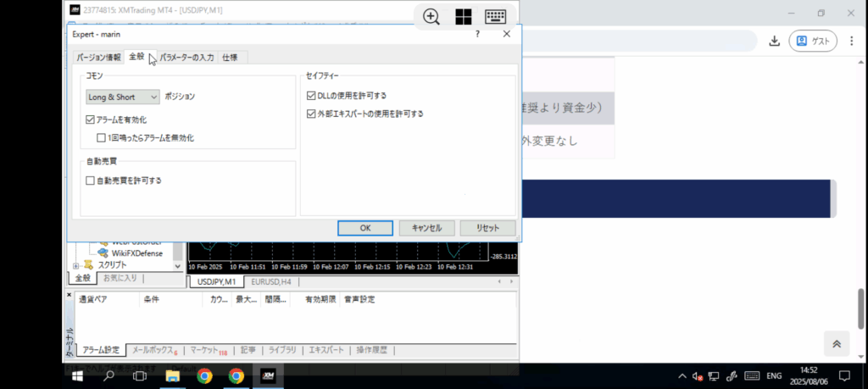Switch to the パラメーターの入力 tab
This screenshot has width=868, height=389.
[x=186, y=58]
